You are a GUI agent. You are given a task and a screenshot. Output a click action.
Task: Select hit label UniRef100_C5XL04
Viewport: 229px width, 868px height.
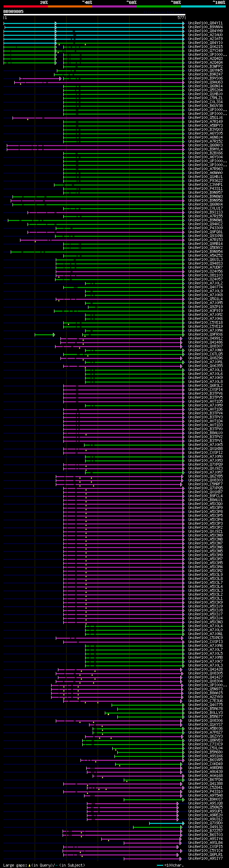[x=205, y=748]
